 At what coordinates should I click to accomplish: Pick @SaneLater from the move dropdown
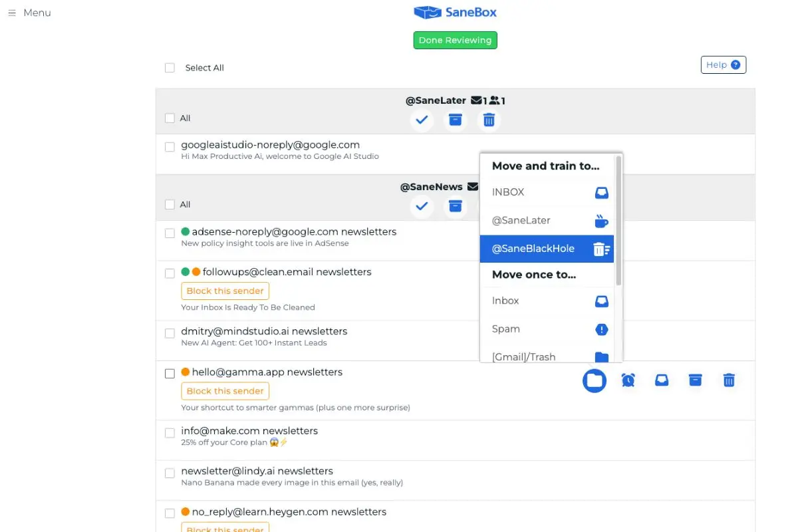point(547,220)
